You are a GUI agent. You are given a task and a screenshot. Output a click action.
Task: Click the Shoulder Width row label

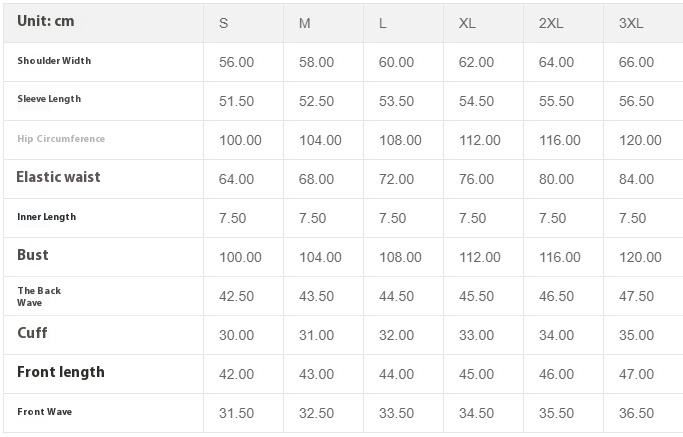[x=54, y=61]
